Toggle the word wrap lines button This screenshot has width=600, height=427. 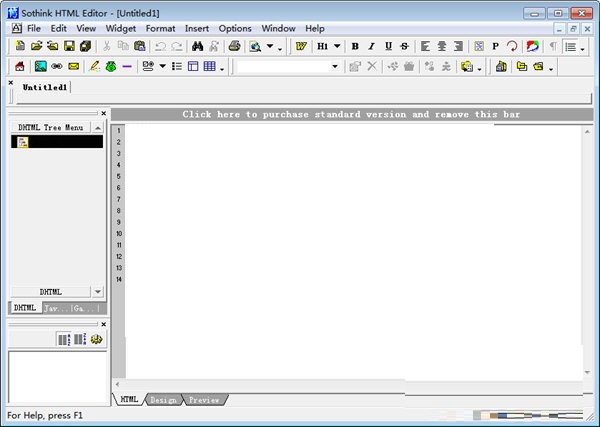click(571, 46)
